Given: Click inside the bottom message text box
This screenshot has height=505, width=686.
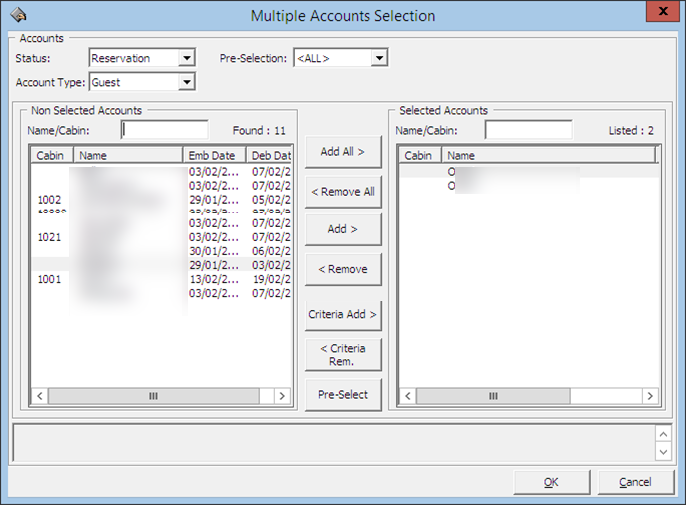Looking at the screenshot, I should click(334, 442).
